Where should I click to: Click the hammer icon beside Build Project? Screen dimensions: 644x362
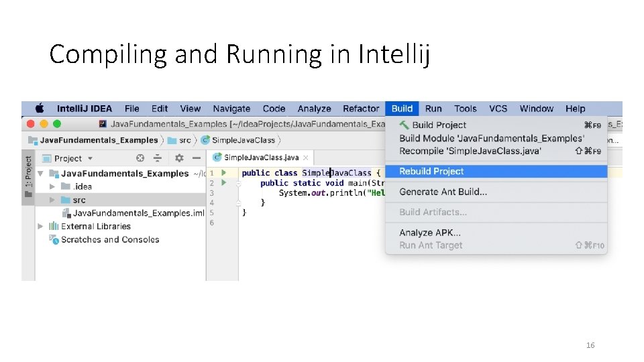(404, 125)
